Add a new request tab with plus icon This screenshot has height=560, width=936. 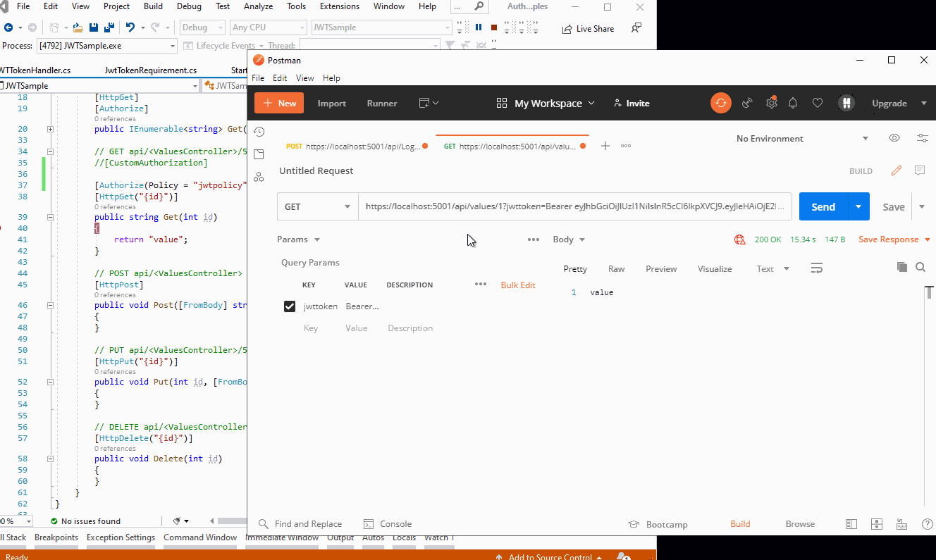click(605, 146)
